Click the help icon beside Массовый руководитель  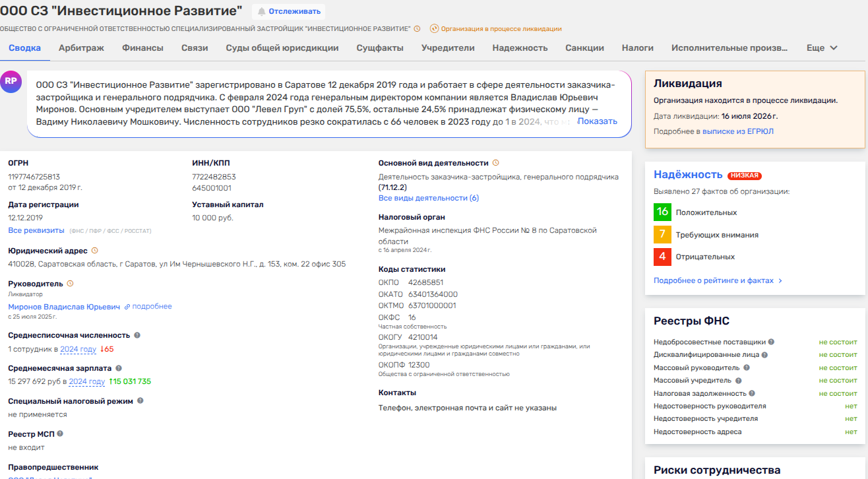coord(747,367)
